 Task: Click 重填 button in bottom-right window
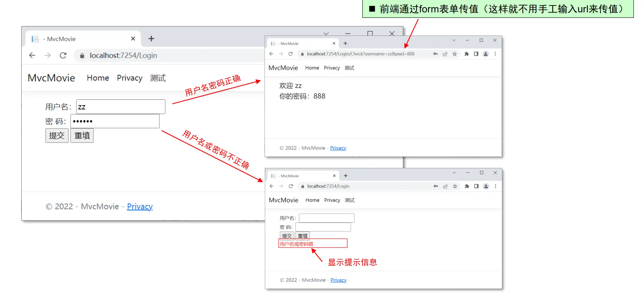point(303,236)
